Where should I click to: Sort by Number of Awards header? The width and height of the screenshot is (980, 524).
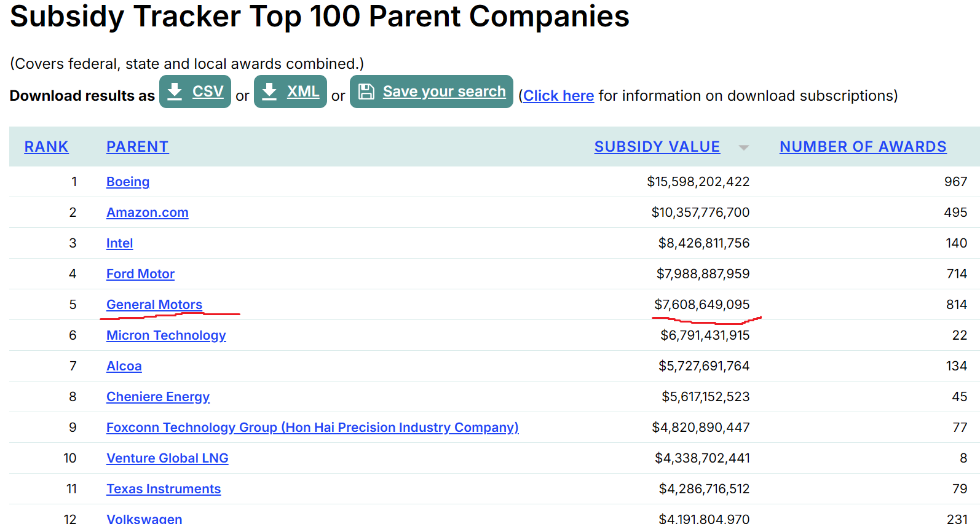pyautogui.click(x=863, y=147)
